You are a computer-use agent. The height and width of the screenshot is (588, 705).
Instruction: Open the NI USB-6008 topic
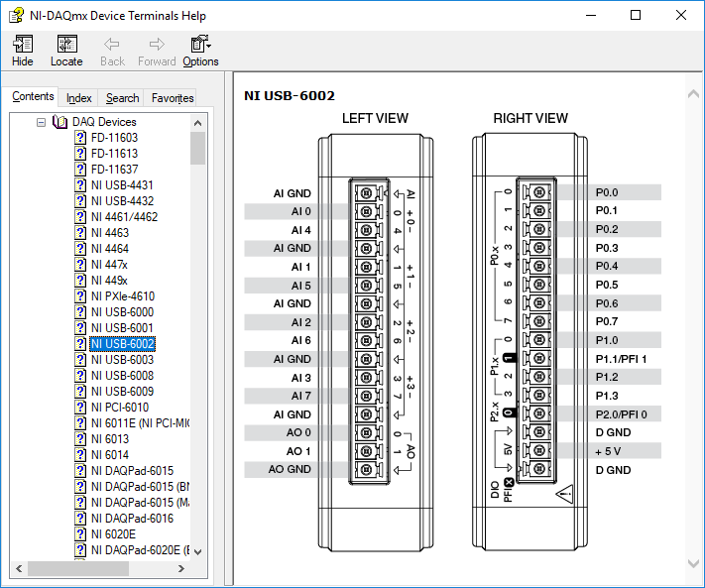click(122, 376)
